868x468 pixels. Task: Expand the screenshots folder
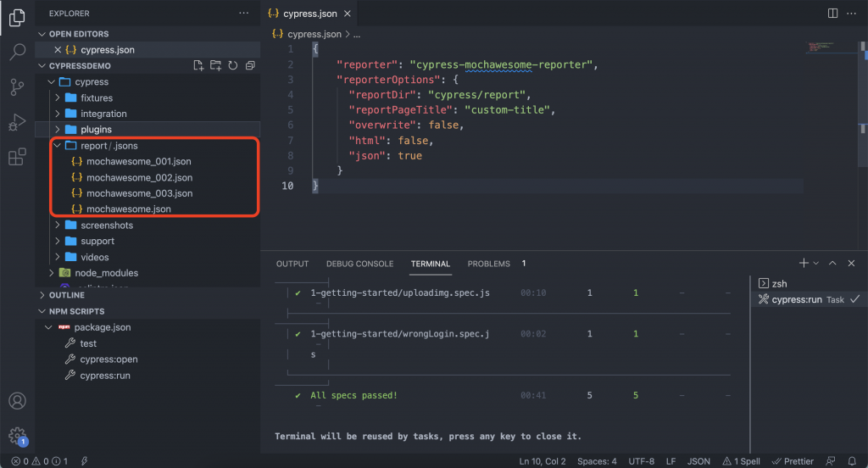(x=57, y=225)
